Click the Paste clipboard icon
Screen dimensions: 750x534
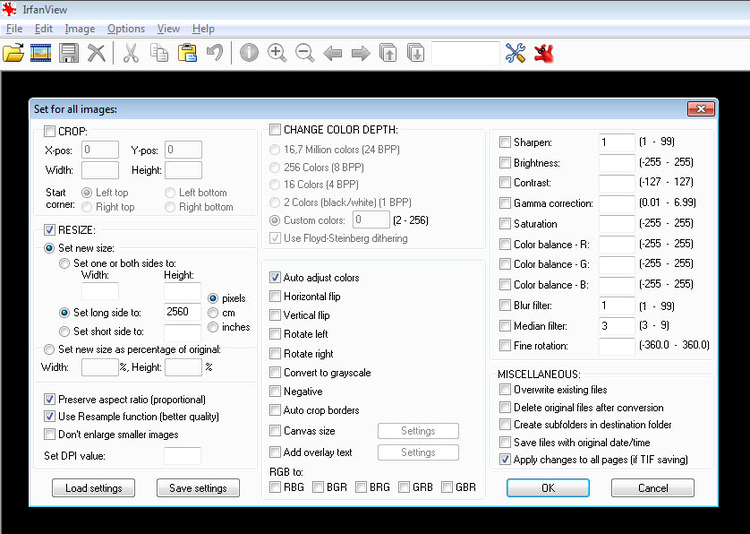click(x=187, y=53)
